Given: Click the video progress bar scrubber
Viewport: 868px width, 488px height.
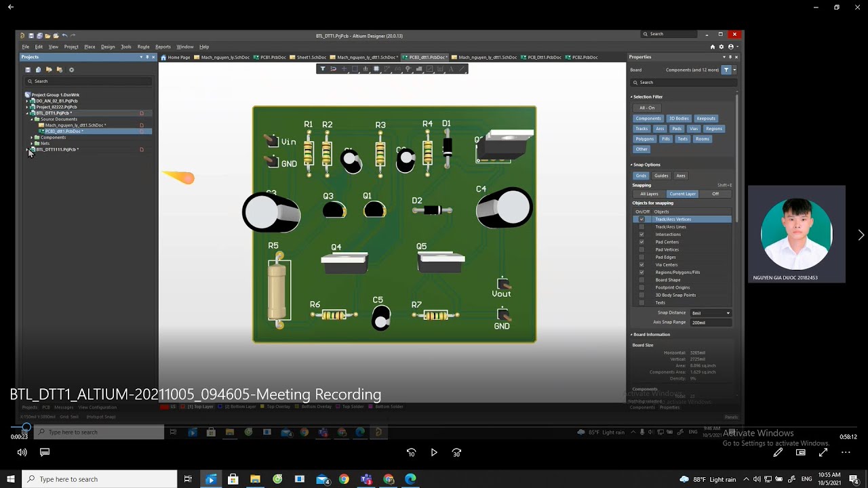Looking at the screenshot, I should 26,427.
